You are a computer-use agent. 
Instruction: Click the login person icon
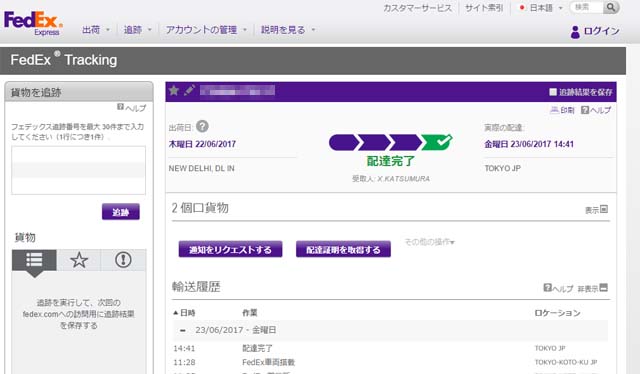[575, 32]
